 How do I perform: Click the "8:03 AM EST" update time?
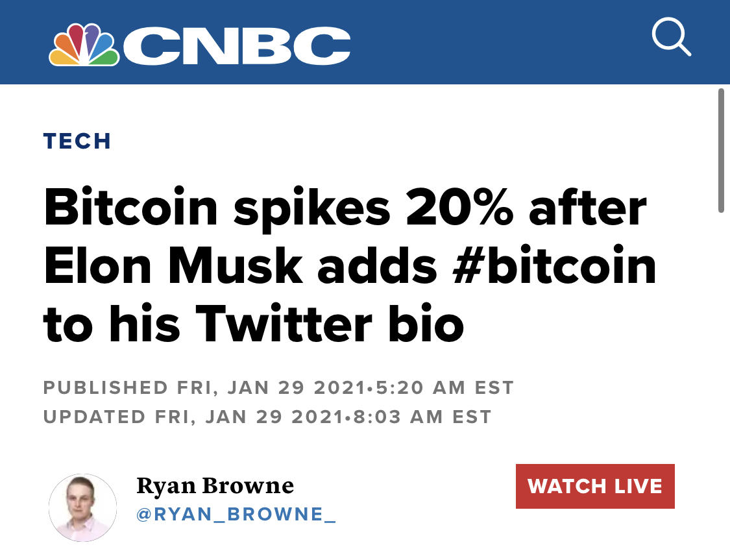[422, 417]
